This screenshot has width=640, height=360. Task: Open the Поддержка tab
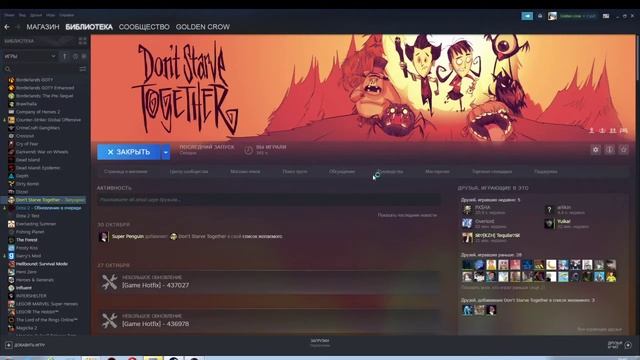[x=546, y=172]
